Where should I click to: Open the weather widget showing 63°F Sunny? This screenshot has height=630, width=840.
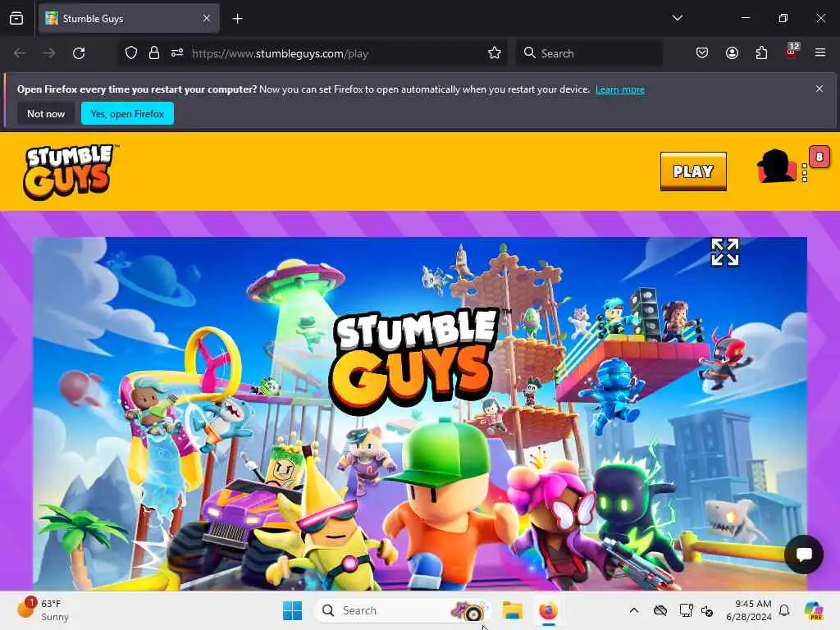[x=43, y=610]
